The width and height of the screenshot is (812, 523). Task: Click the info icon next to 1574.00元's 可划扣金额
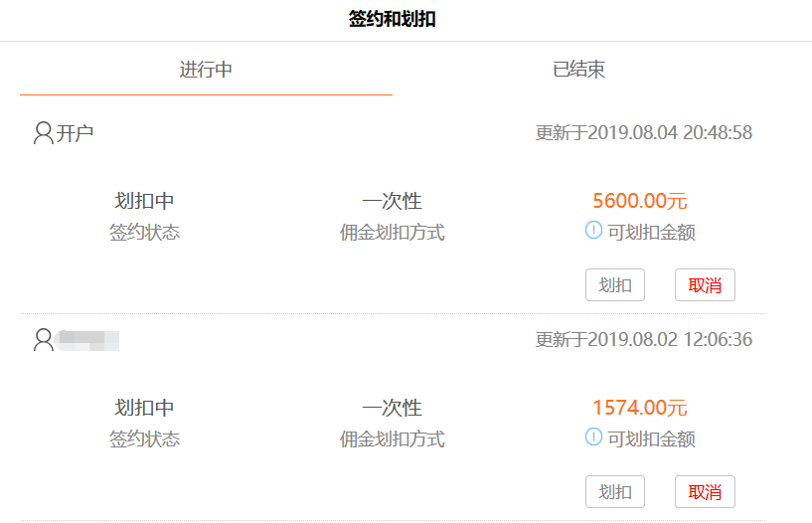pos(593,436)
